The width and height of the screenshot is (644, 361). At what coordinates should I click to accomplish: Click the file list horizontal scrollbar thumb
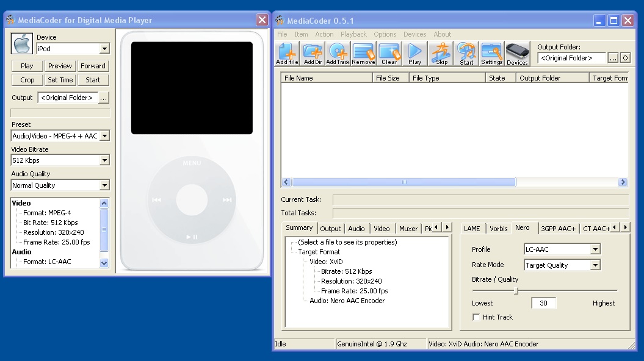(x=404, y=182)
